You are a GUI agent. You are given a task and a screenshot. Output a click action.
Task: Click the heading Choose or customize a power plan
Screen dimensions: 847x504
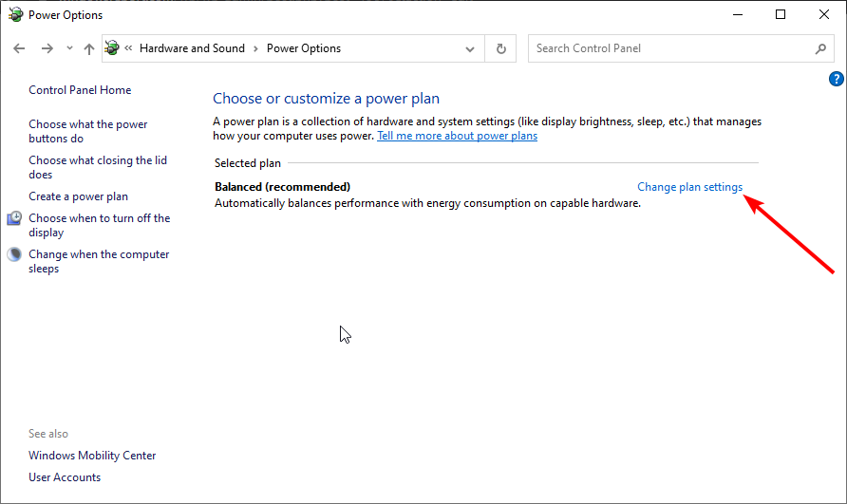(327, 99)
